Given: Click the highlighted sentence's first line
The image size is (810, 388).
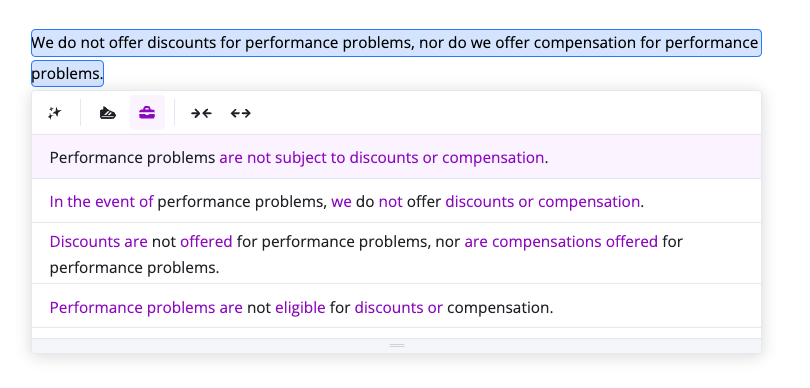Looking at the screenshot, I should click(x=396, y=43).
